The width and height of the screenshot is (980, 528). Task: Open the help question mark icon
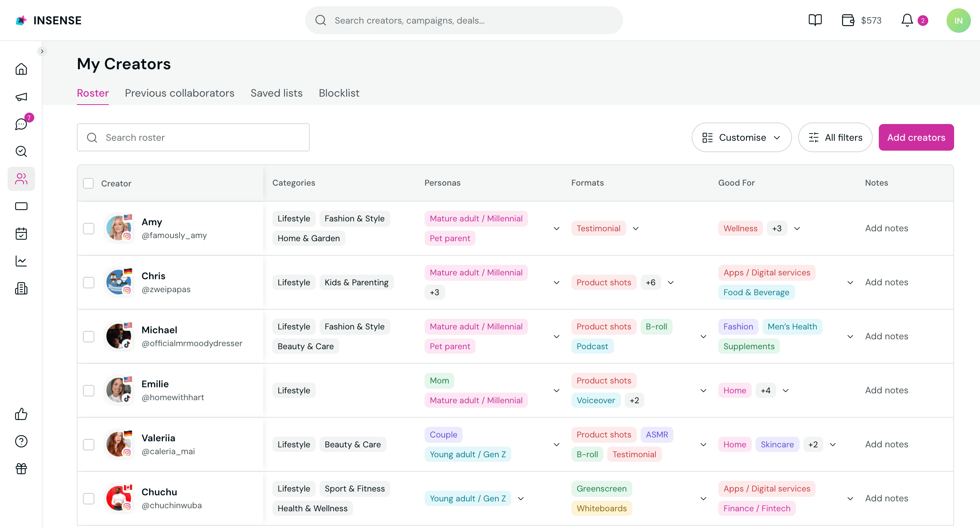pyautogui.click(x=21, y=441)
